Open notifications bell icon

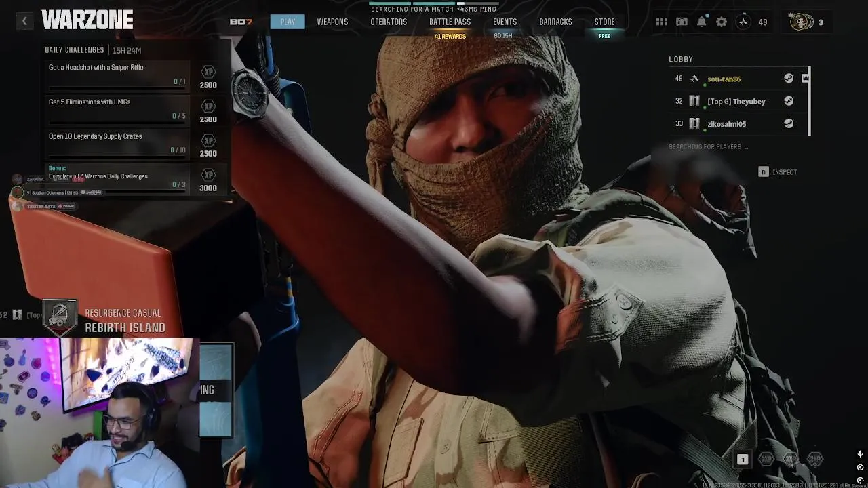[x=702, y=22]
